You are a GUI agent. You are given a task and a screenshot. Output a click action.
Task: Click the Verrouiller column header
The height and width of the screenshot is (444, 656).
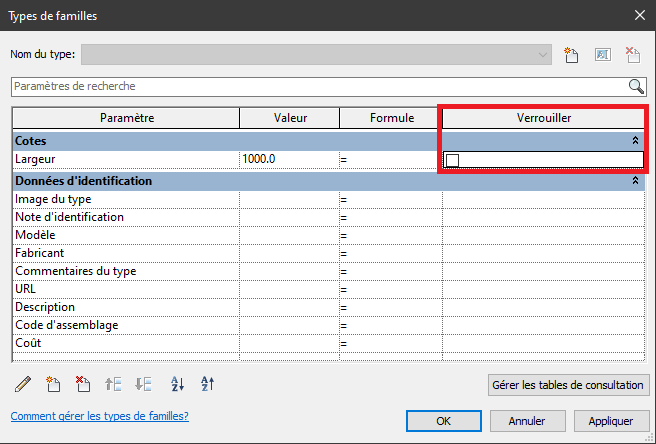coord(542,118)
